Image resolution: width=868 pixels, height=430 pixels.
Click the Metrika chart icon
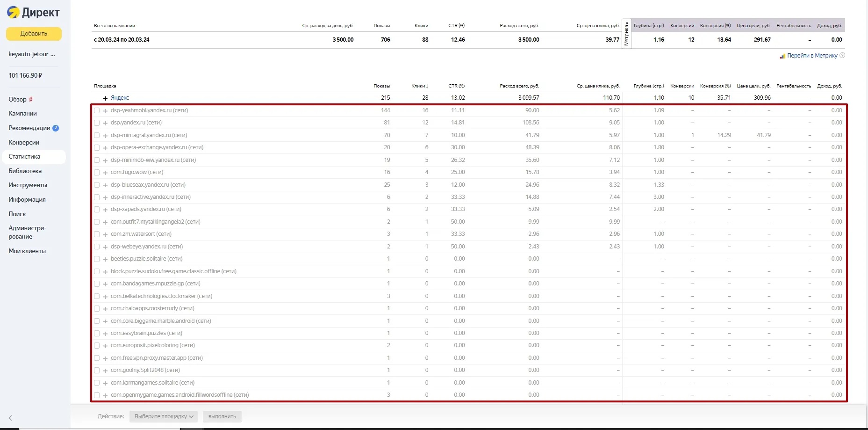(782, 56)
